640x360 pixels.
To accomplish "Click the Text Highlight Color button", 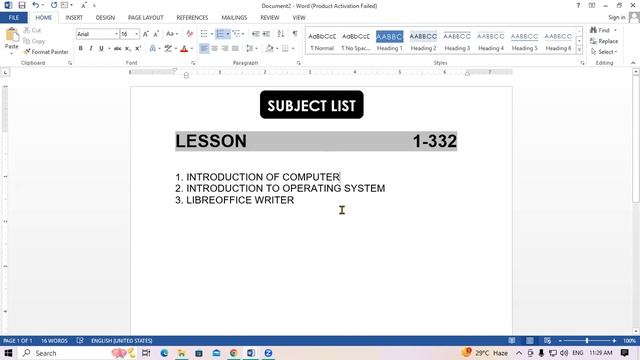I will click(168, 49).
